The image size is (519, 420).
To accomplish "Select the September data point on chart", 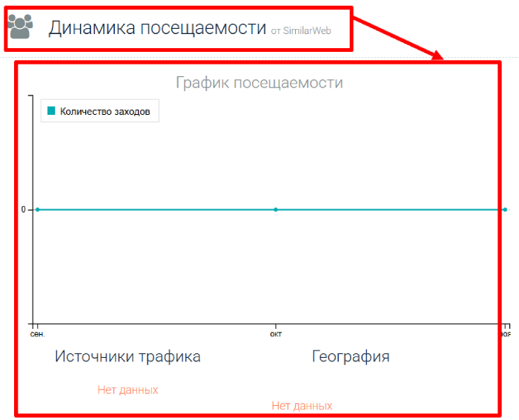I will coord(38,210).
